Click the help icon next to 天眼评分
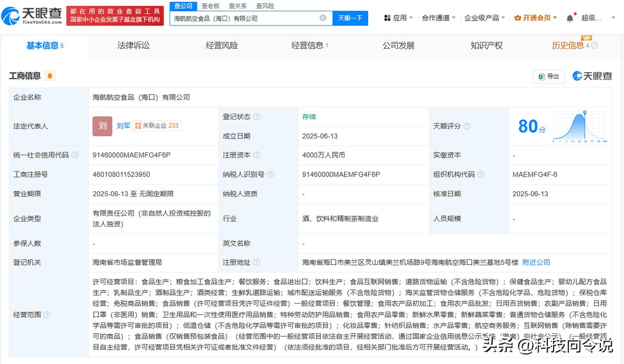Image resolution: width=624 pixels, height=364 pixels. click(467, 126)
